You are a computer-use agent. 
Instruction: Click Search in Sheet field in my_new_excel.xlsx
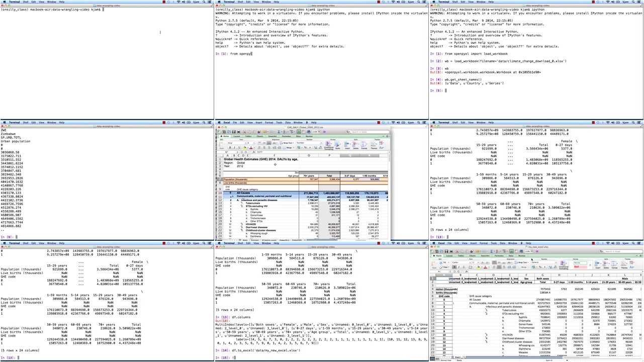pos(620,251)
